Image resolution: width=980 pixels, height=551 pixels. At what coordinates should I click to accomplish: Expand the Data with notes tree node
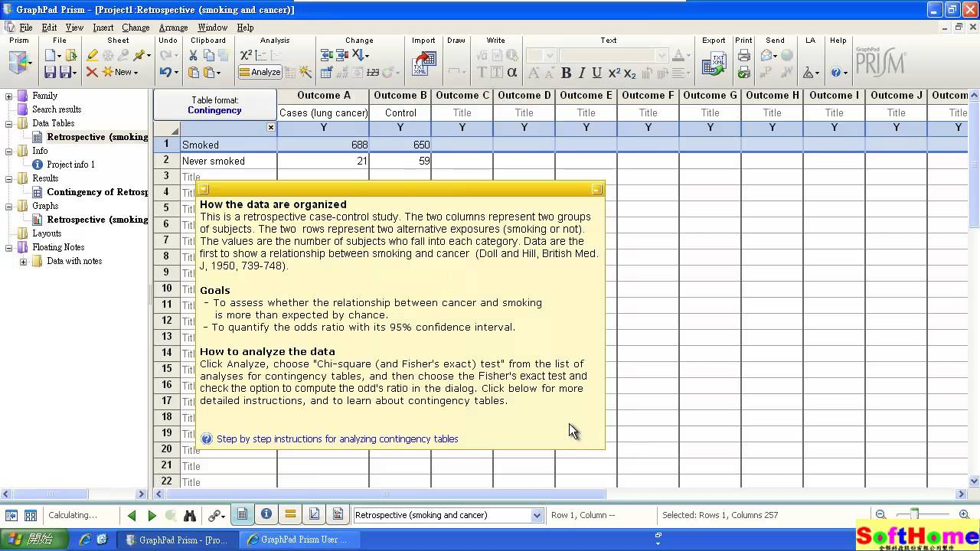click(x=24, y=262)
